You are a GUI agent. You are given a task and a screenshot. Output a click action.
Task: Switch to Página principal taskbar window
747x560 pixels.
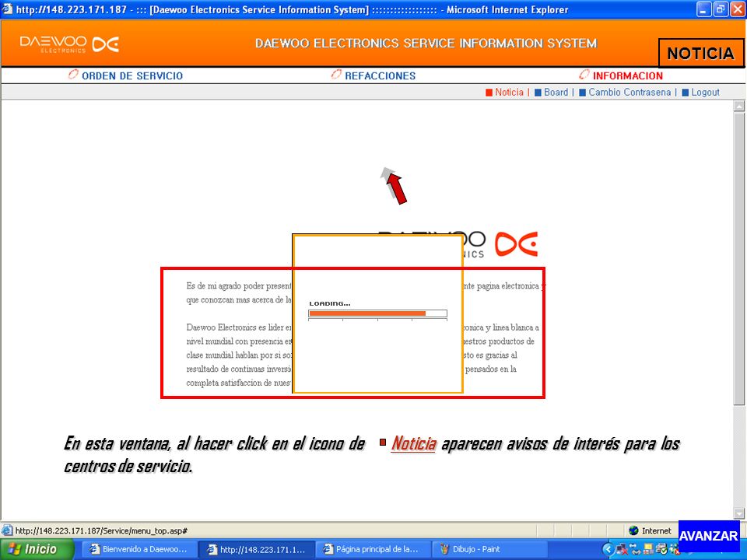[x=374, y=549]
